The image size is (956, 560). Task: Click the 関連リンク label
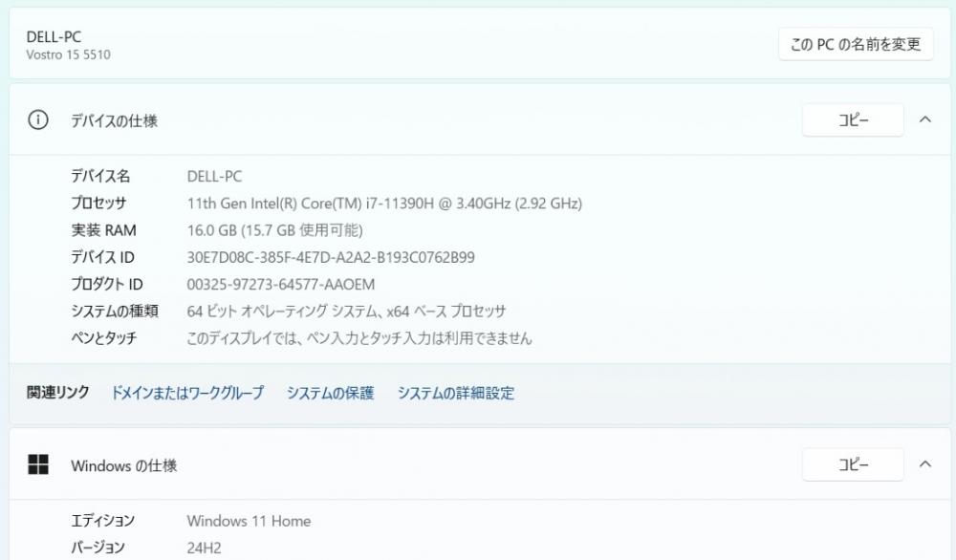pyautogui.click(x=58, y=393)
